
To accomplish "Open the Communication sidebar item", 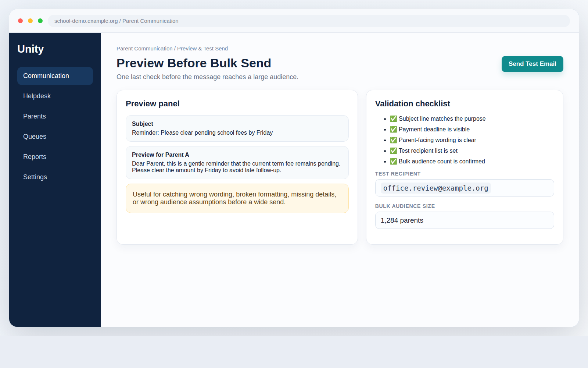I will click(55, 76).
